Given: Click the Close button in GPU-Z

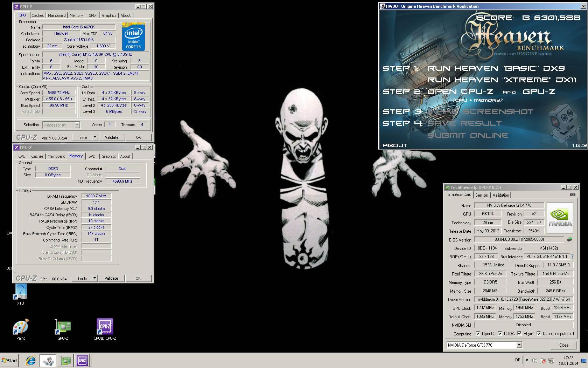Looking at the screenshot, I should [x=564, y=345].
